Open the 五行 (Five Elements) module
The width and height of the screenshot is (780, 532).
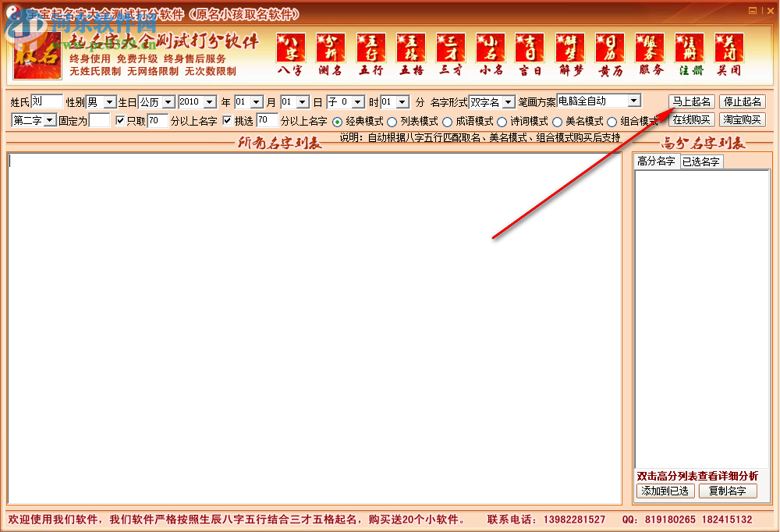pos(370,48)
